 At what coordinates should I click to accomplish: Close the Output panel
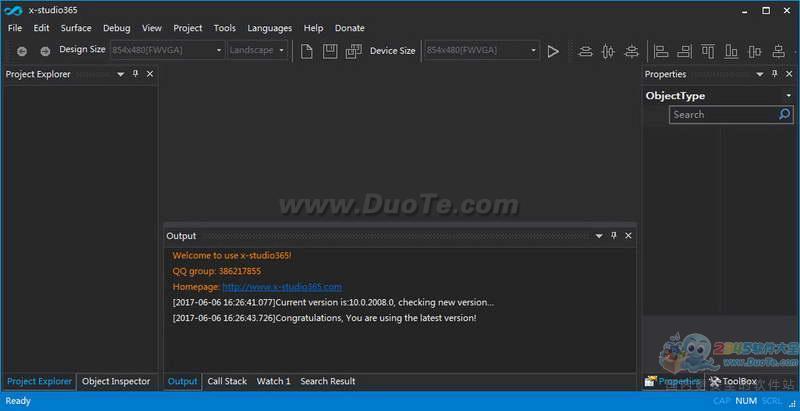628,236
